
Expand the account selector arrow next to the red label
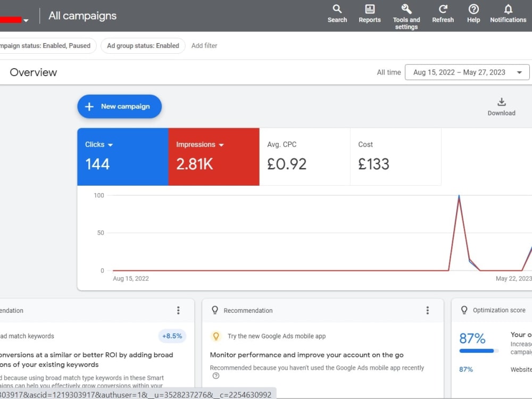pyautogui.click(x=26, y=20)
